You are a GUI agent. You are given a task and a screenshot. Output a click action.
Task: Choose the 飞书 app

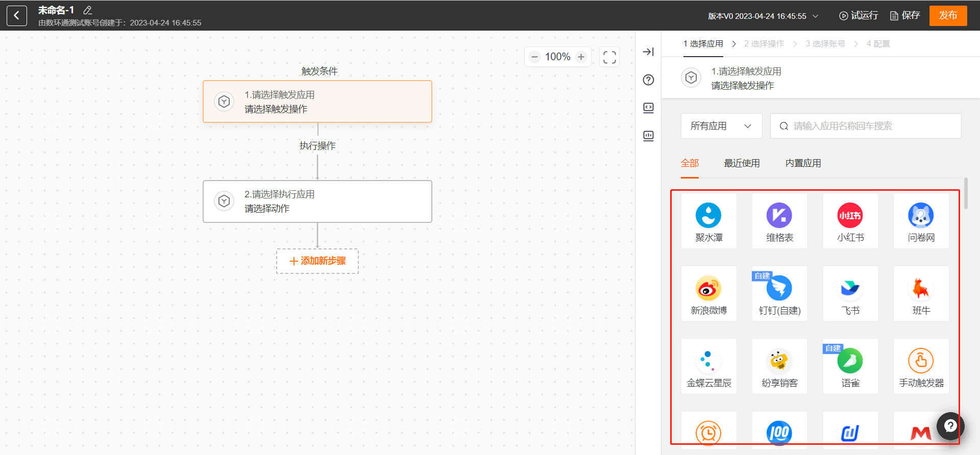click(x=850, y=294)
